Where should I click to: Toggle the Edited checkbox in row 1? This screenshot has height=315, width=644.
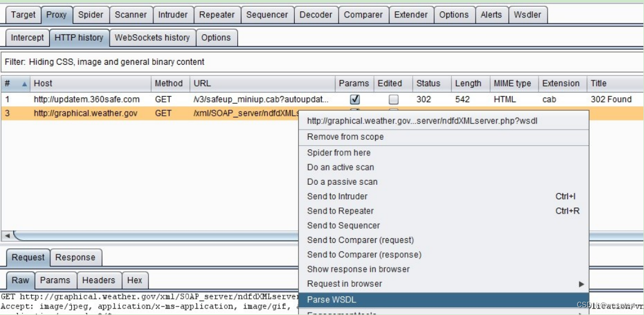pyautogui.click(x=394, y=100)
